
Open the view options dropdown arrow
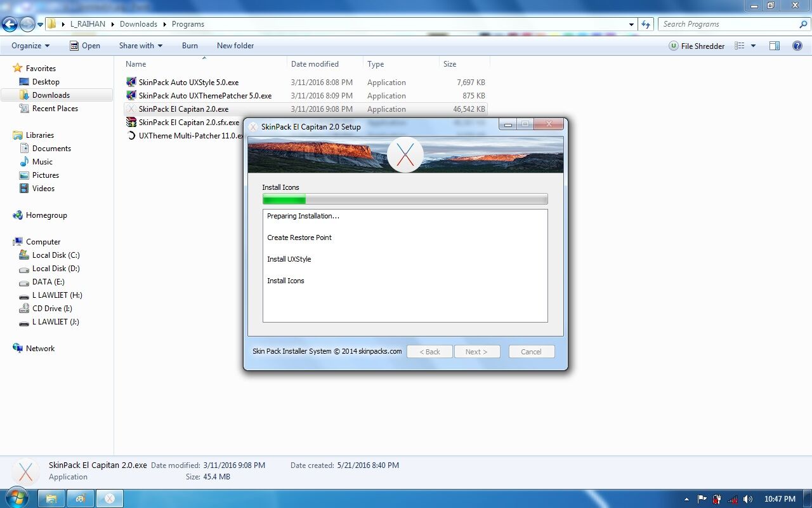click(753, 46)
